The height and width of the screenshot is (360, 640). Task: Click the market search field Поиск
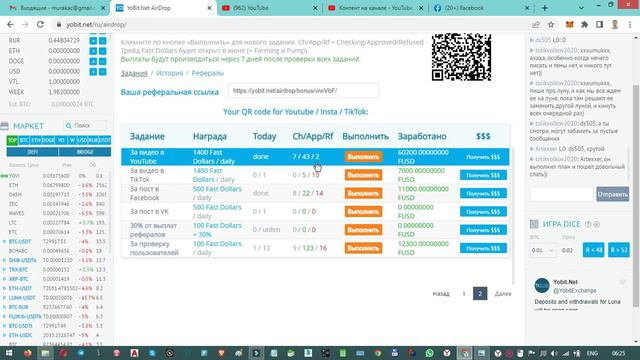click(x=85, y=126)
